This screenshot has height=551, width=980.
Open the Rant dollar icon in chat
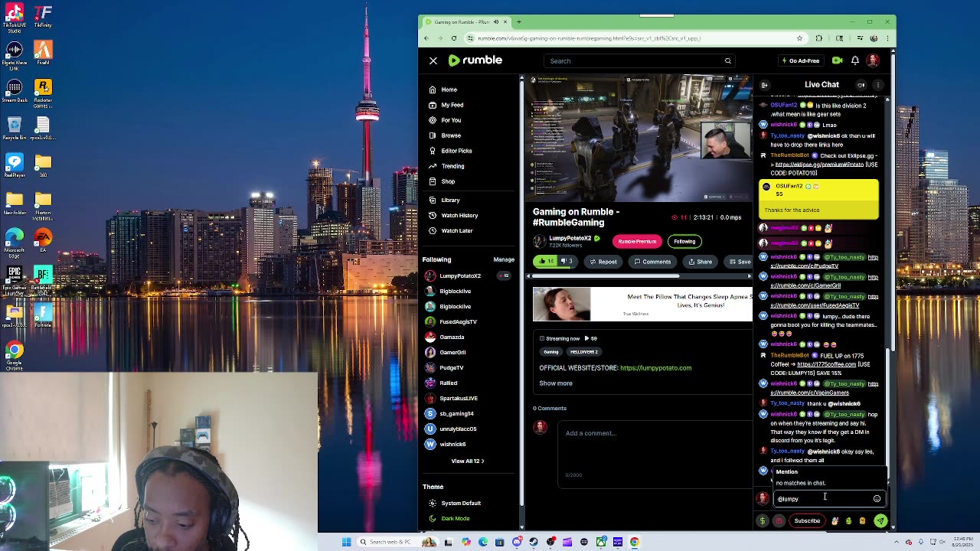click(x=763, y=521)
